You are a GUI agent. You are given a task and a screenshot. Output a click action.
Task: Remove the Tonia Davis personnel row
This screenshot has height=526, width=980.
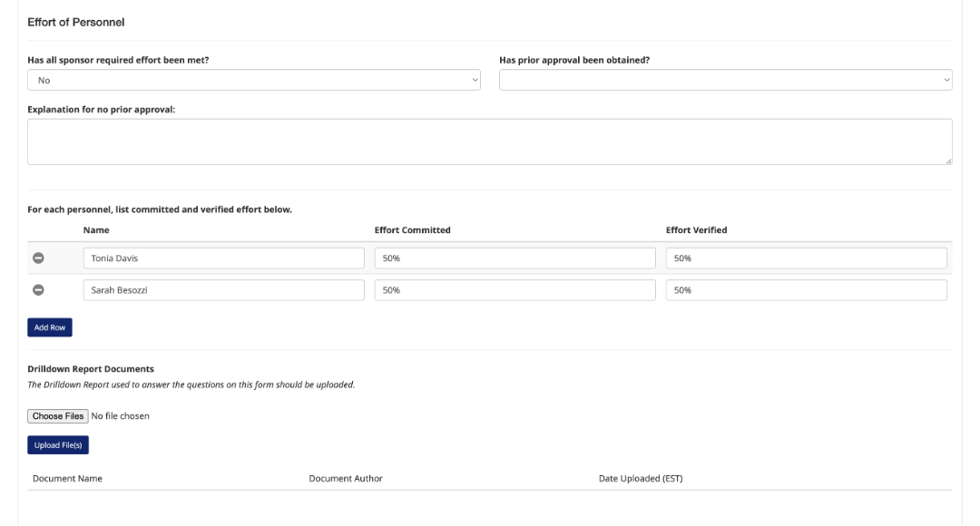click(x=38, y=258)
